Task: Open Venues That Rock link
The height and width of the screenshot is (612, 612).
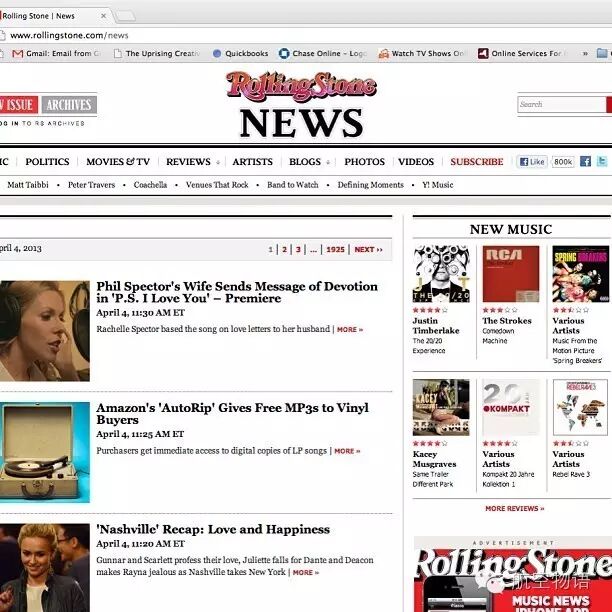Action: click(217, 185)
